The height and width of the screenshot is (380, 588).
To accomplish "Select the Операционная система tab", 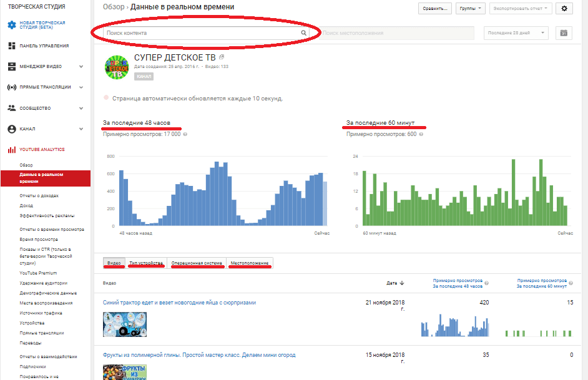I will pyautogui.click(x=197, y=263).
